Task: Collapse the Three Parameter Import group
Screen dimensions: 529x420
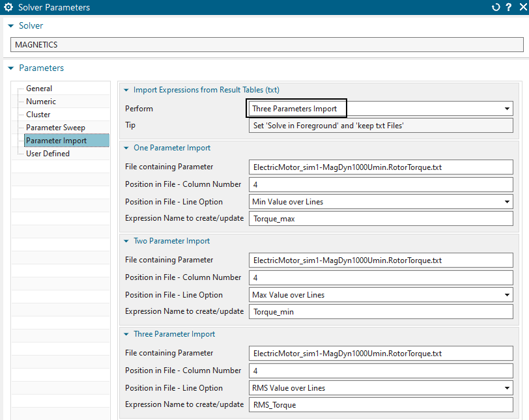Action: coord(126,334)
